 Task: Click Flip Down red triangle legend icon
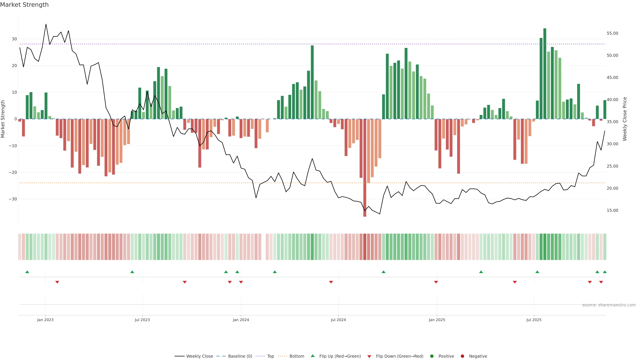click(x=369, y=356)
